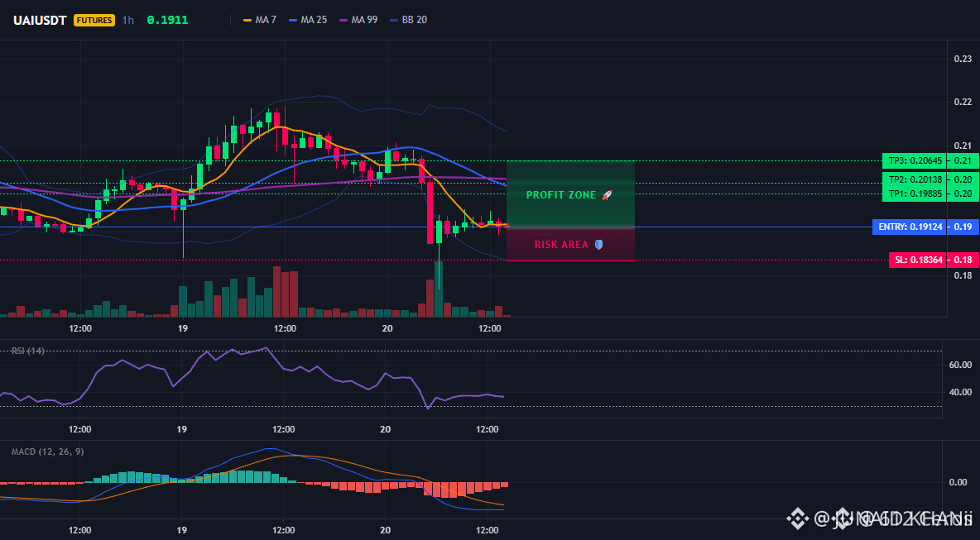
Task: Toggle the MA 25 legend entry
Action: pyautogui.click(x=308, y=20)
